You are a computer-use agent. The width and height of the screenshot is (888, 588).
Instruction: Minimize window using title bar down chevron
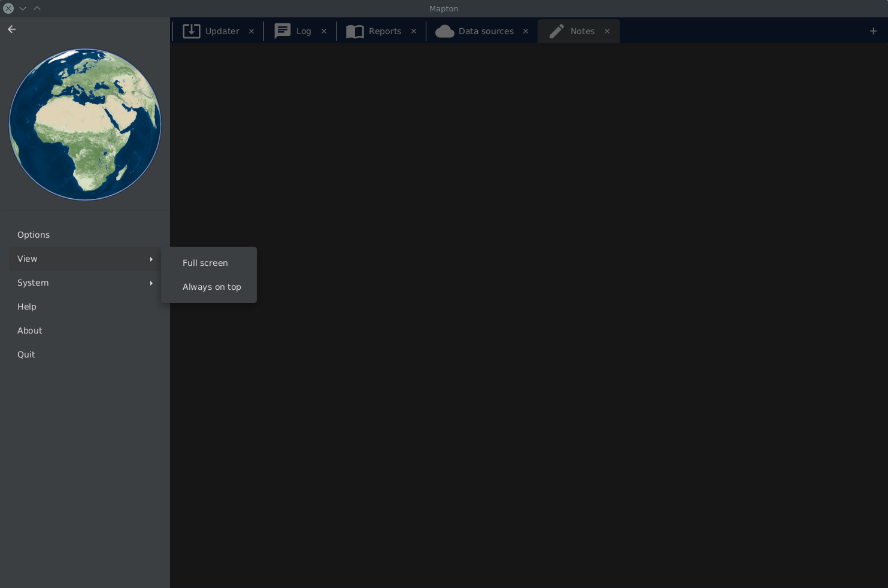23,8
